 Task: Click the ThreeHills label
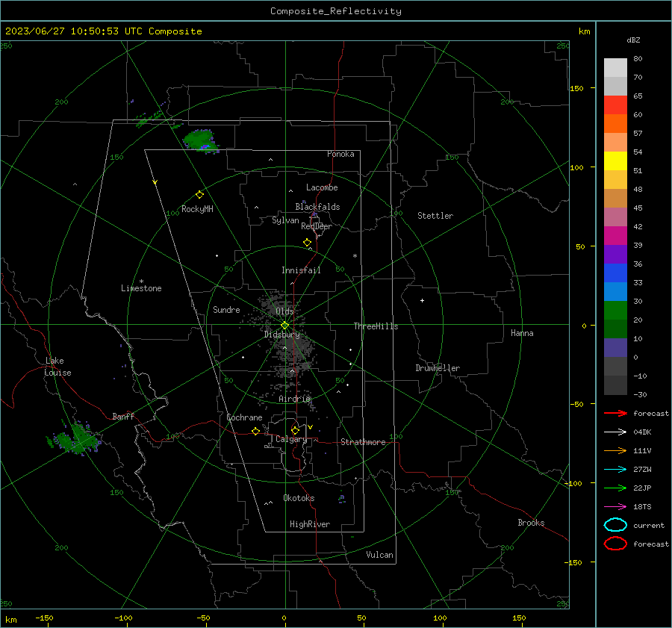pos(376,326)
